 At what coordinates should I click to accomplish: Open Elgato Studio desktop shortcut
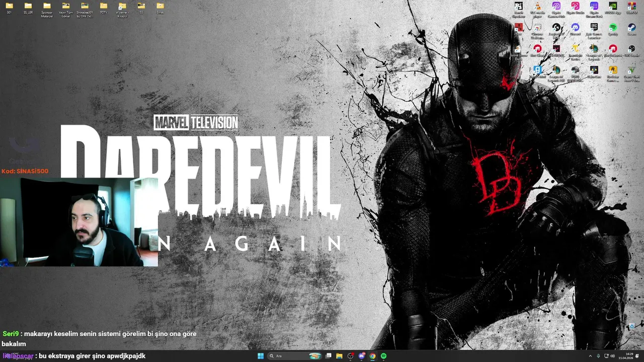tap(575, 8)
